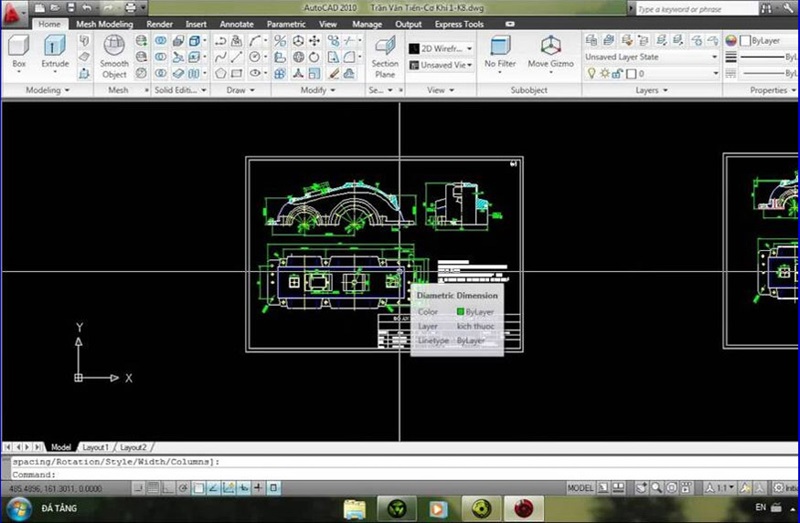Undo the last action
800x523 pixels.
[87, 8]
